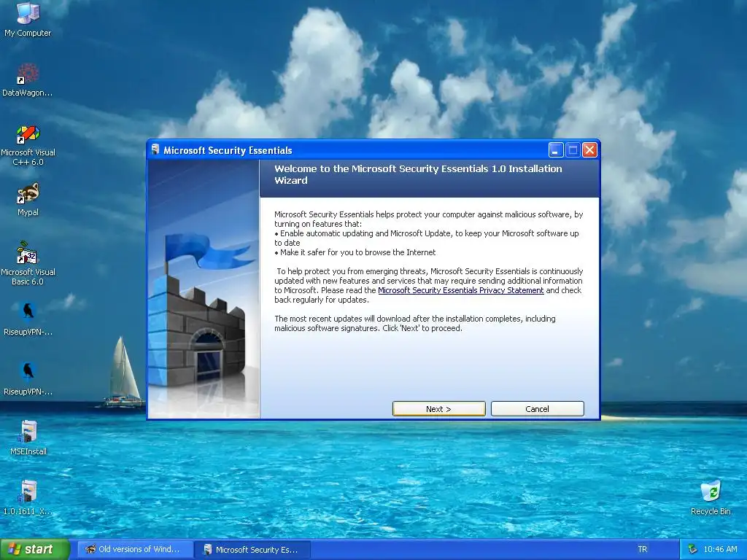The width and height of the screenshot is (747, 560).
Task: Close the Security Essentials wizard window
Action: [589, 150]
